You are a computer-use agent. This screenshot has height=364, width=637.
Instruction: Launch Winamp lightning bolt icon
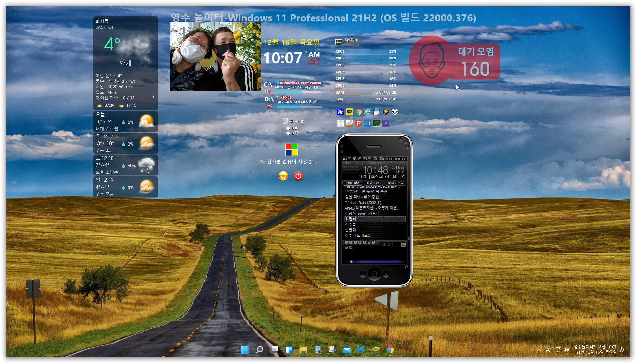coord(386,112)
